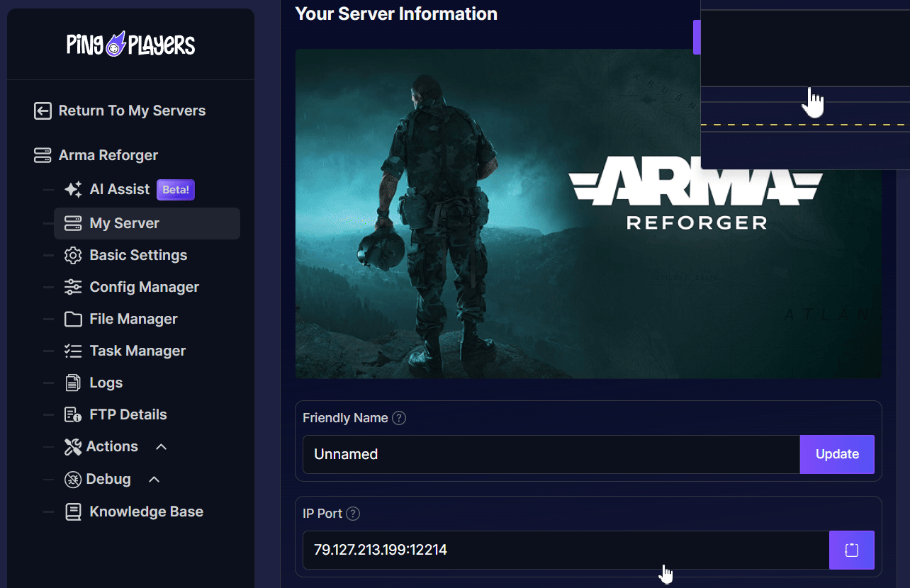910x588 pixels.
Task: Click the Logs document icon
Action: pyautogui.click(x=73, y=383)
